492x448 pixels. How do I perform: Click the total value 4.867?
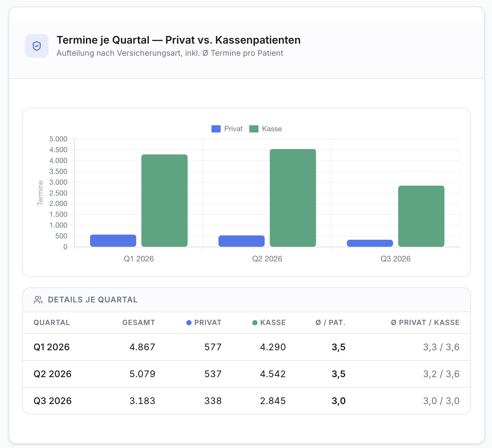point(142,347)
